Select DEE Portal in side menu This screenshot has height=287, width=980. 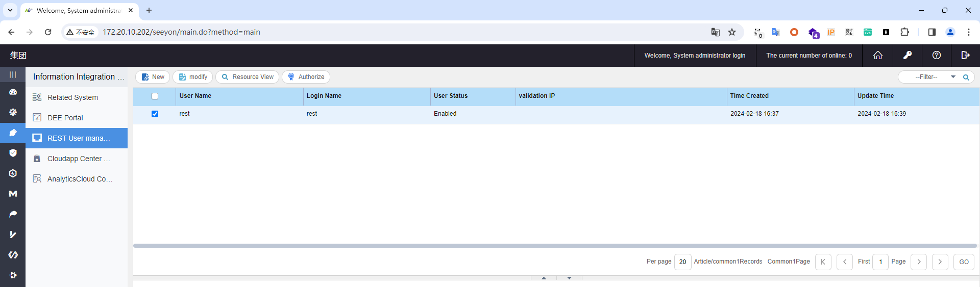(x=65, y=118)
